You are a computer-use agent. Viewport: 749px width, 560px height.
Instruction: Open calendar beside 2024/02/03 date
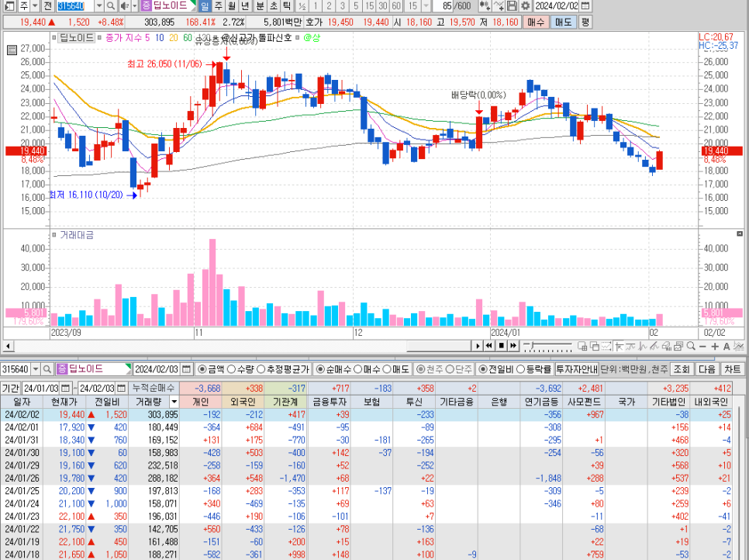[186, 369]
